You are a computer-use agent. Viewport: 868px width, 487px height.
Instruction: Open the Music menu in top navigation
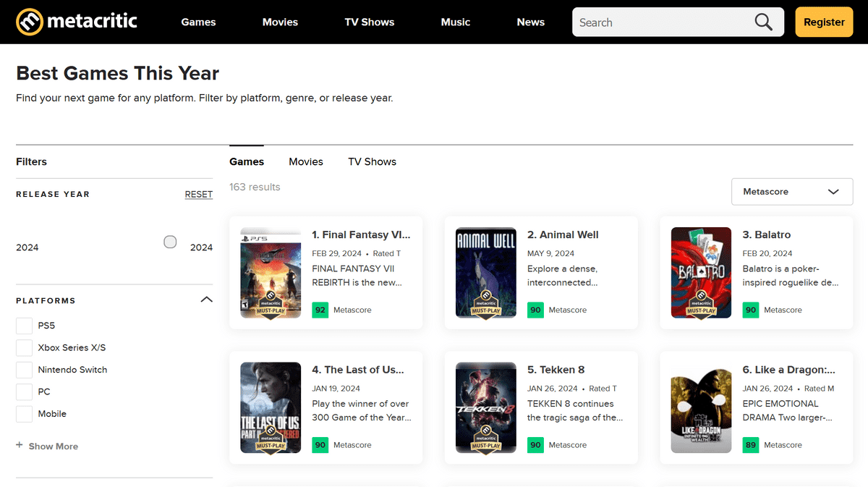[455, 22]
